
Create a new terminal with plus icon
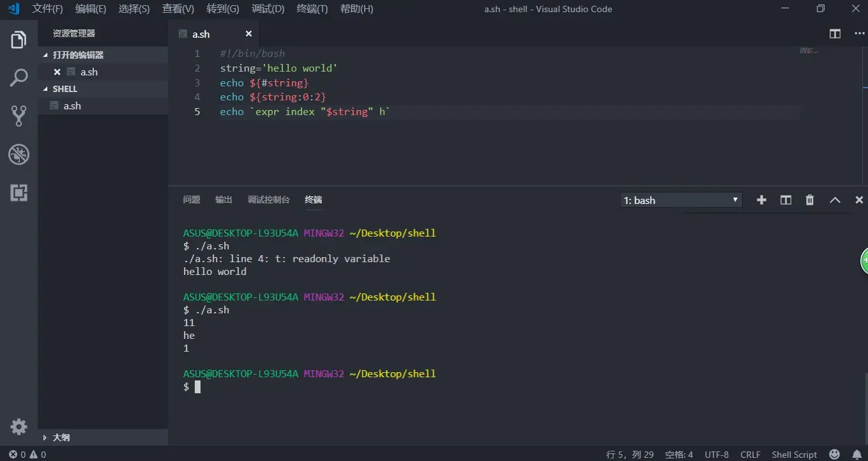[761, 200]
